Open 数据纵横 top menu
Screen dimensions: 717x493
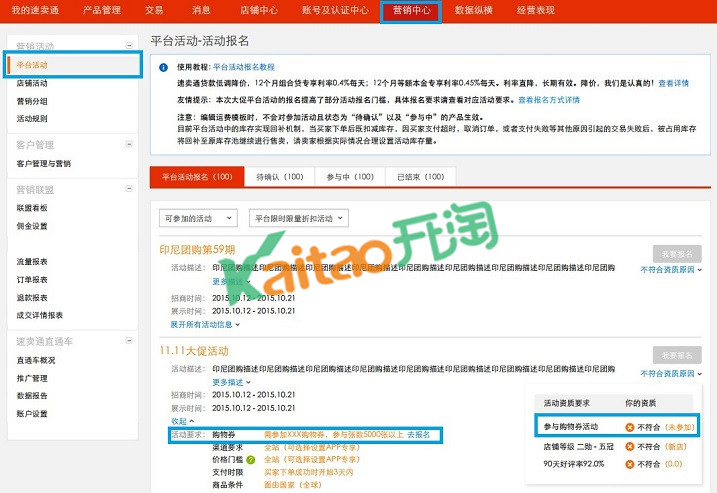click(473, 10)
